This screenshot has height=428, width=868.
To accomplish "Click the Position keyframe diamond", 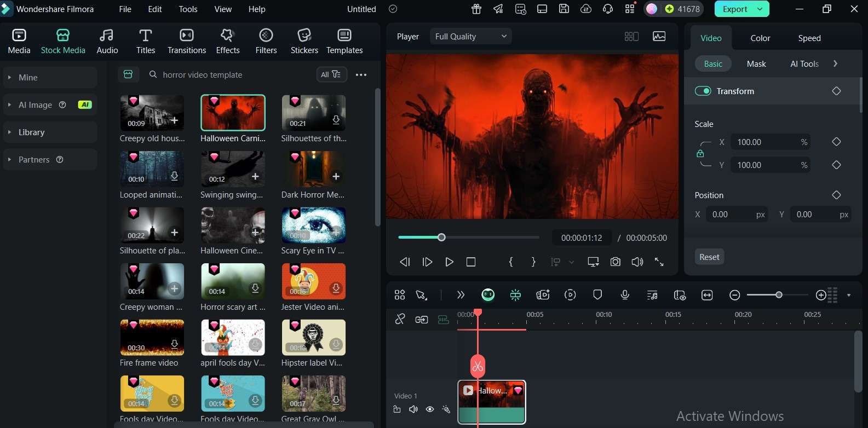I will (836, 195).
